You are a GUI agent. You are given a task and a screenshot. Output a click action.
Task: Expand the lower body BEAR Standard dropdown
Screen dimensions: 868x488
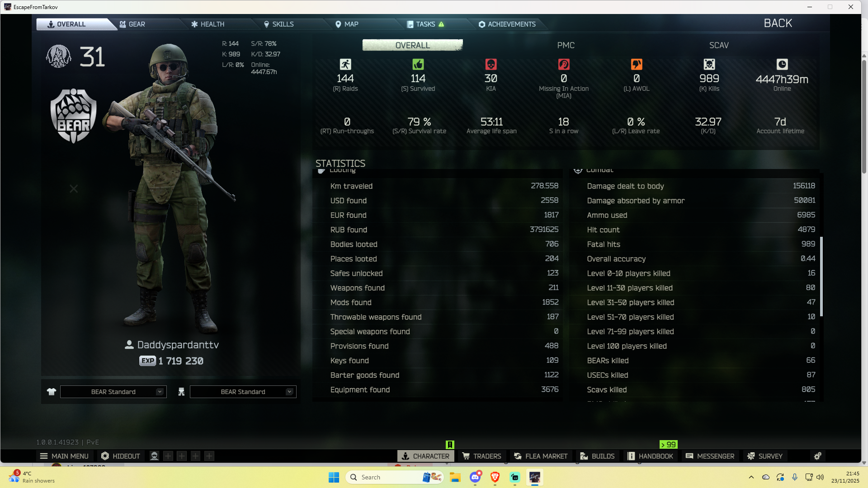click(x=289, y=392)
